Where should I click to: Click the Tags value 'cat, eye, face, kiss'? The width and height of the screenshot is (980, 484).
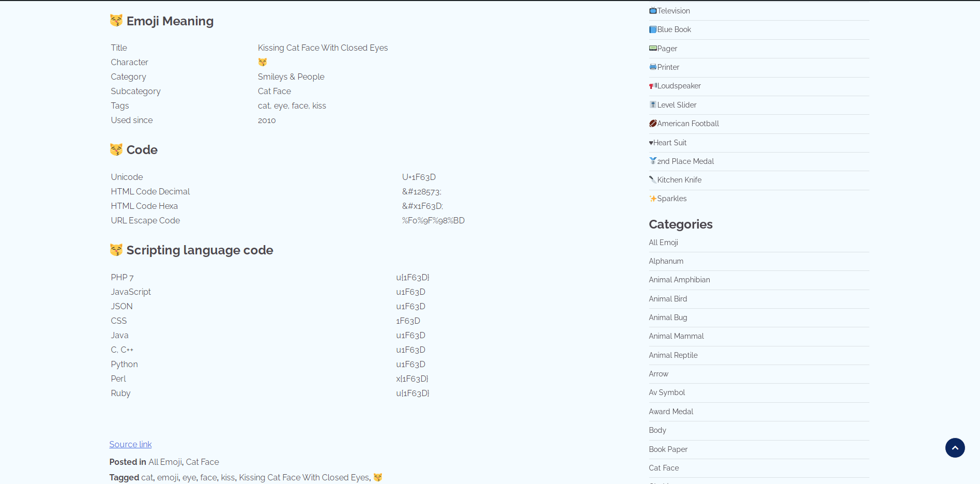pyautogui.click(x=292, y=105)
